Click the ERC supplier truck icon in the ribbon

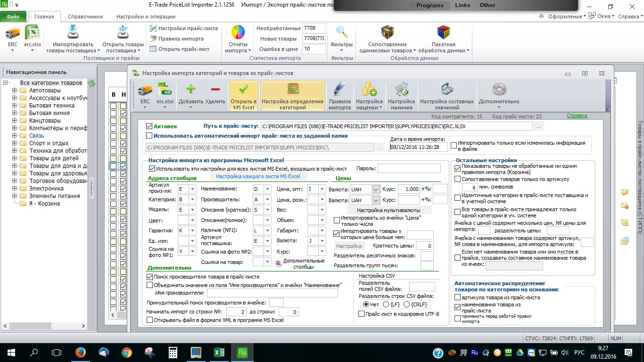(x=13, y=33)
